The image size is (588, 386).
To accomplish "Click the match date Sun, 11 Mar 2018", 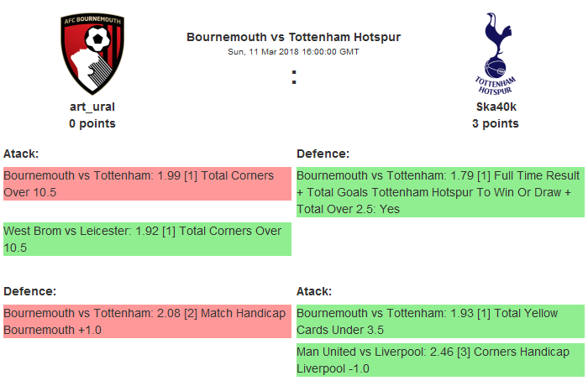I will 293,51.
